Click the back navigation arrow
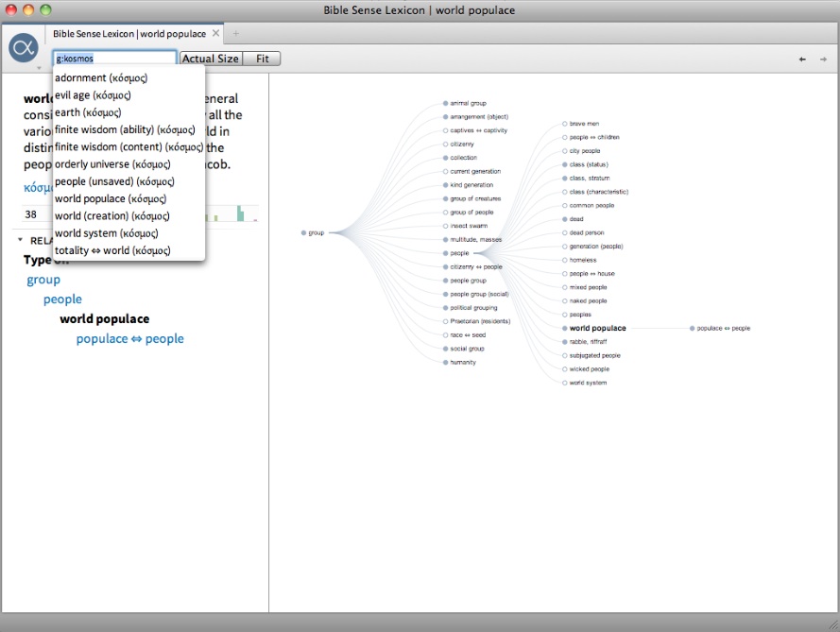 802,60
